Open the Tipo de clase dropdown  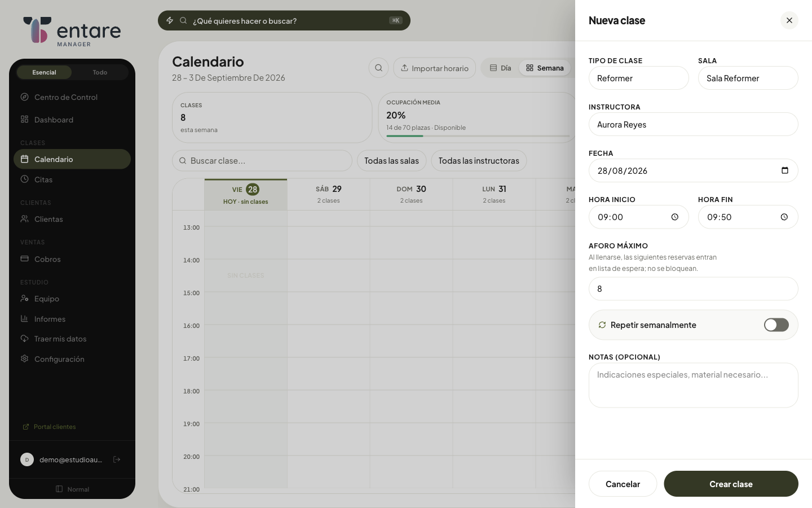pyautogui.click(x=639, y=78)
